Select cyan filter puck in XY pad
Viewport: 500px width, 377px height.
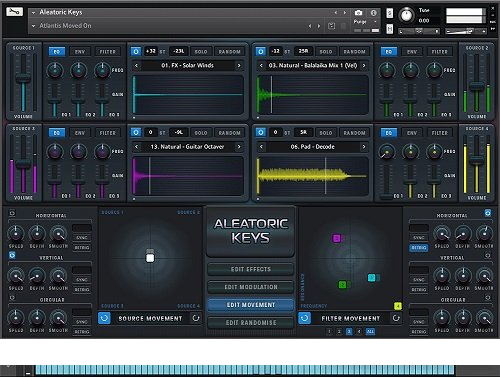point(372,278)
